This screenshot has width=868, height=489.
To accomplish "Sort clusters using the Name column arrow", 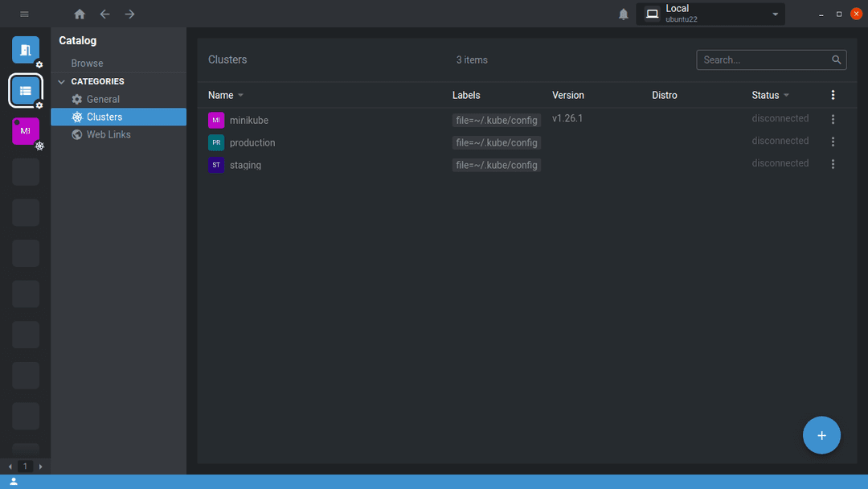I will click(x=239, y=95).
